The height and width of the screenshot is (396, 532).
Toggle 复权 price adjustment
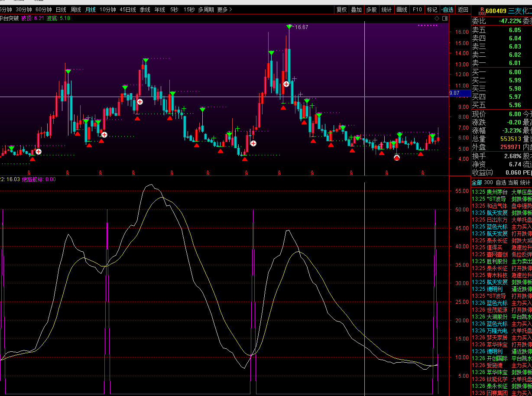341,10
